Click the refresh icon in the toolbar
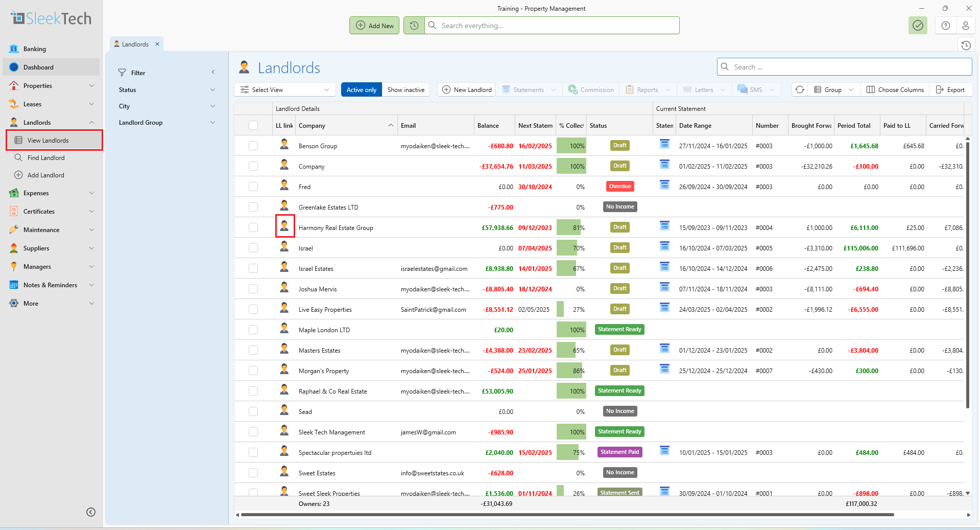 (x=800, y=89)
